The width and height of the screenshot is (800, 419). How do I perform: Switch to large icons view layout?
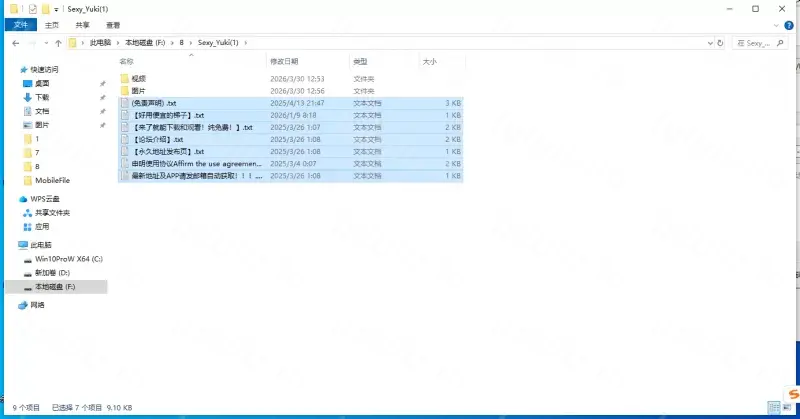[x=791, y=409]
